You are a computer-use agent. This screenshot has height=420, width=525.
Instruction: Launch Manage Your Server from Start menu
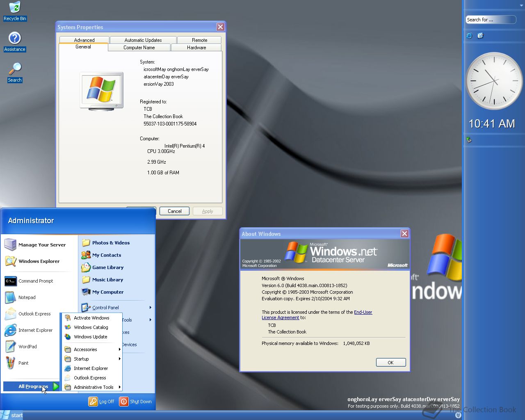[x=35, y=245]
